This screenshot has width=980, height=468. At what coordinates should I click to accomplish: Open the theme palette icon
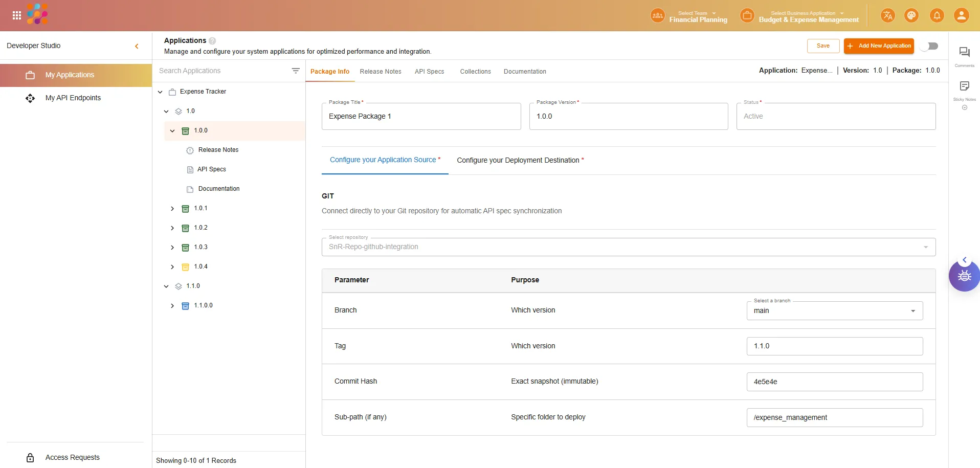pyautogui.click(x=911, y=15)
